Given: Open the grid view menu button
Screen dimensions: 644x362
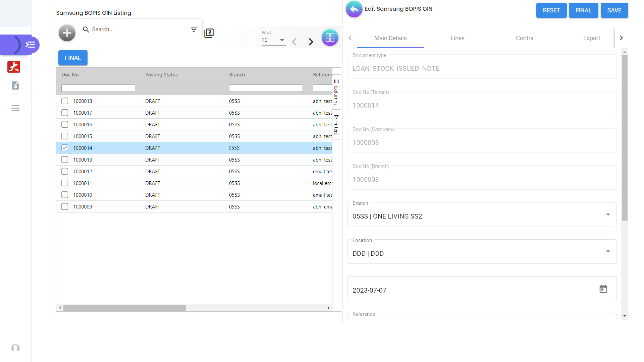Looking at the screenshot, I should pyautogui.click(x=330, y=38).
